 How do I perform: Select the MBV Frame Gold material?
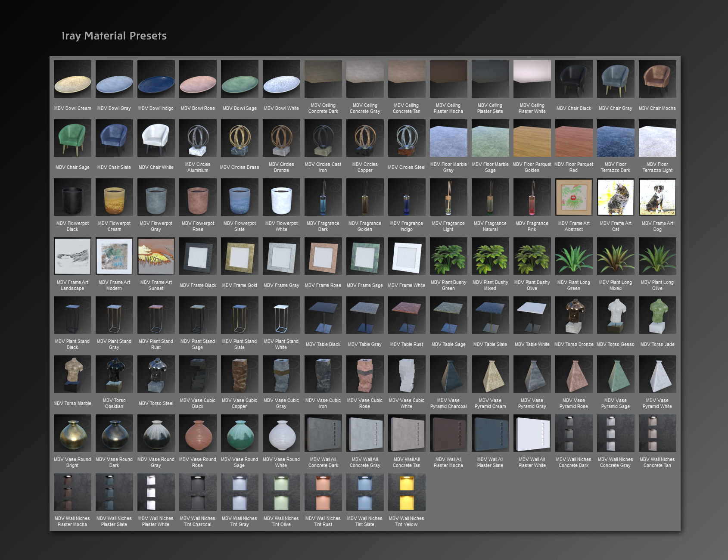240,256
